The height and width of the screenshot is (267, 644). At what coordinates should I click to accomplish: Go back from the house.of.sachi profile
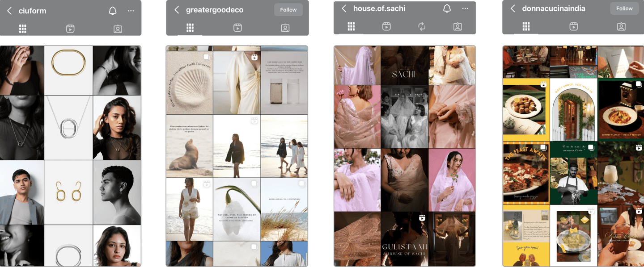(344, 8)
